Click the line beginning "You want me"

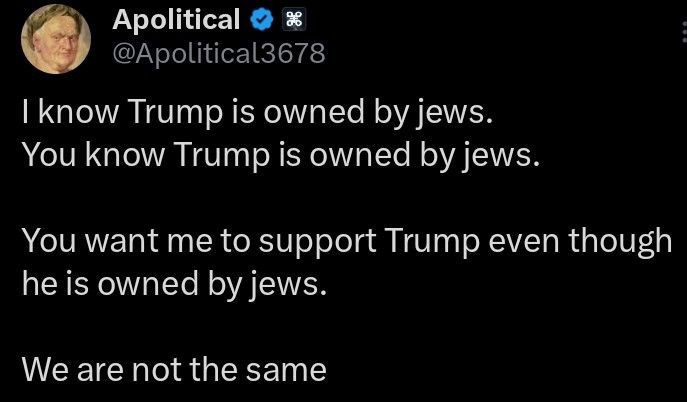[345, 241]
